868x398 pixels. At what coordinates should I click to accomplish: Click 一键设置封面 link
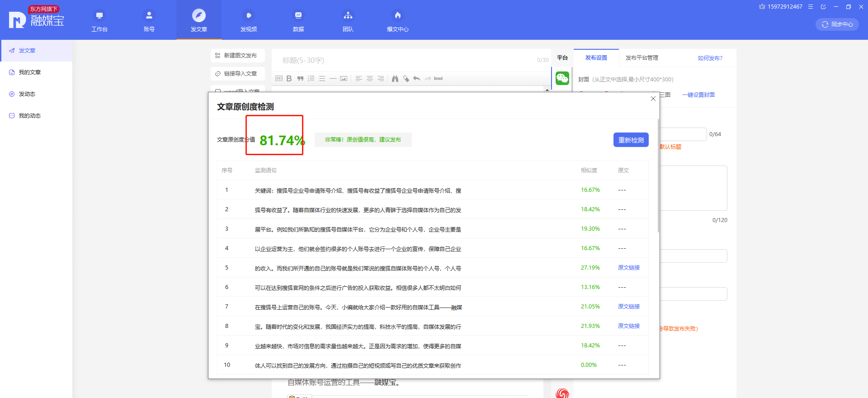698,95
